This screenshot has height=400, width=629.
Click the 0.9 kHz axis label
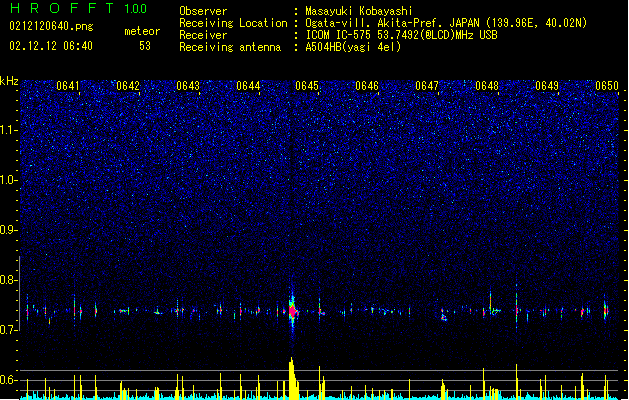(9, 230)
